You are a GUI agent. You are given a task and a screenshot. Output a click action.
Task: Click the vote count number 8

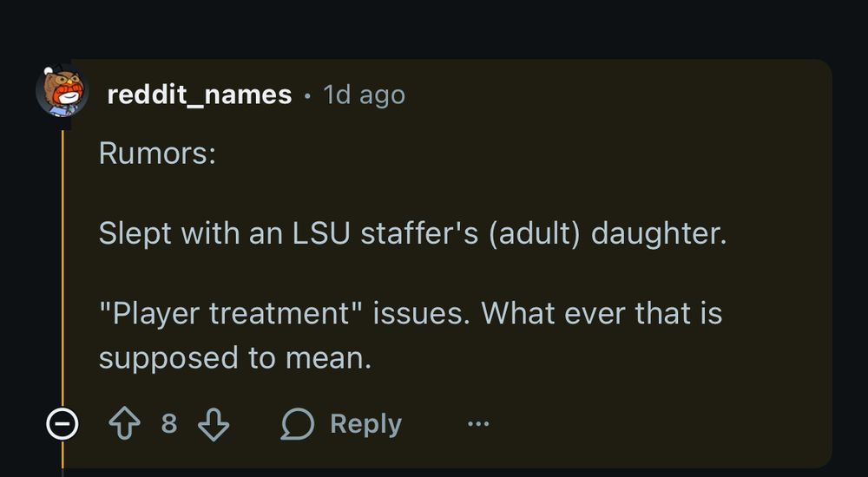pos(168,424)
